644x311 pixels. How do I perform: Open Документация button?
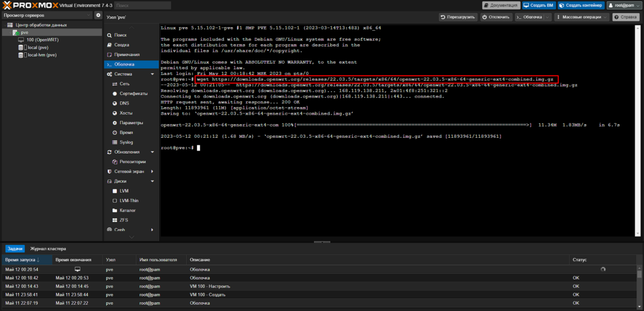pyautogui.click(x=501, y=5)
